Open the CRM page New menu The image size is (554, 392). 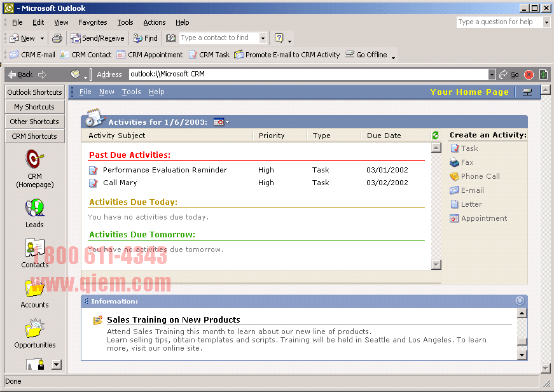[106, 92]
